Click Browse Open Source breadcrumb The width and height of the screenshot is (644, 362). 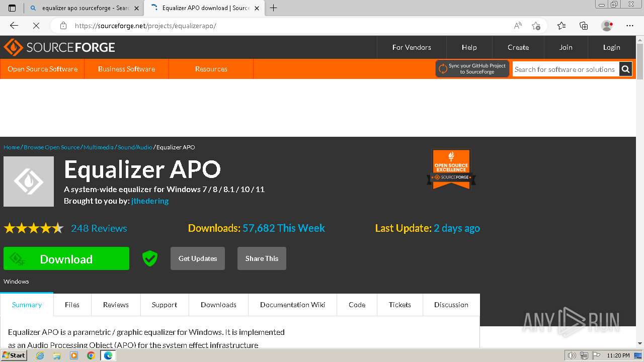pyautogui.click(x=51, y=147)
